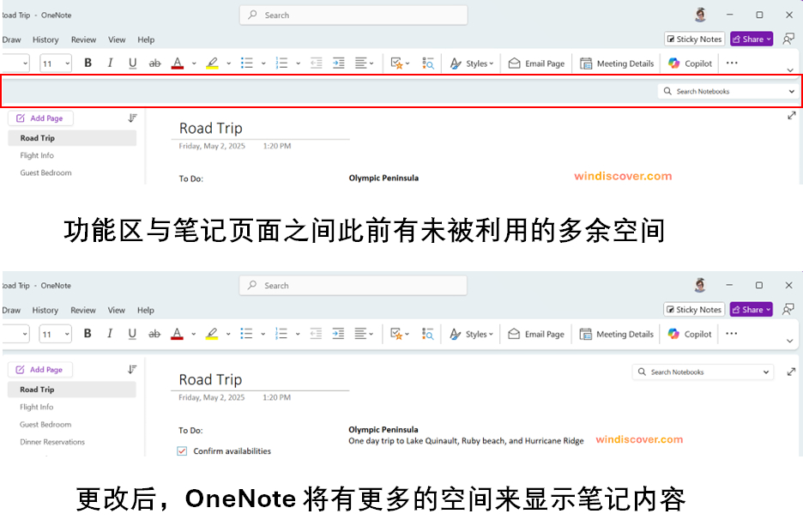Open comments feed icon in top window
803x532 pixels.
click(x=788, y=39)
